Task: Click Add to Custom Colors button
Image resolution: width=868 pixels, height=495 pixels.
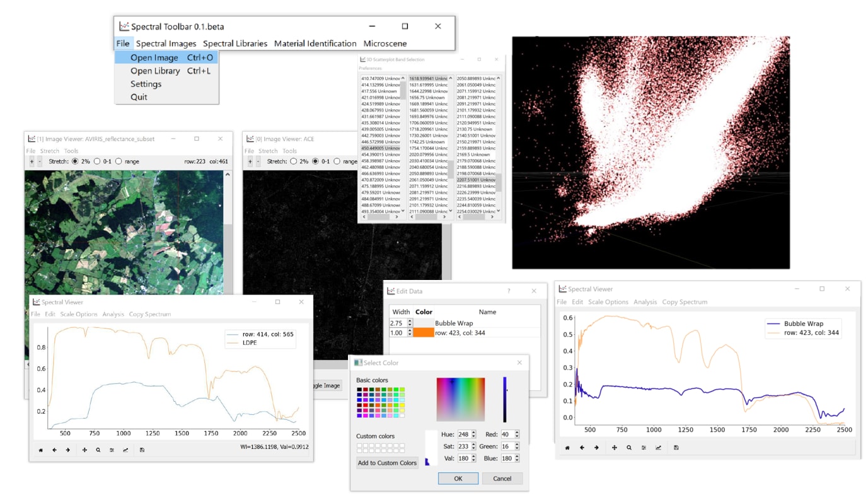Action: coord(387,463)
